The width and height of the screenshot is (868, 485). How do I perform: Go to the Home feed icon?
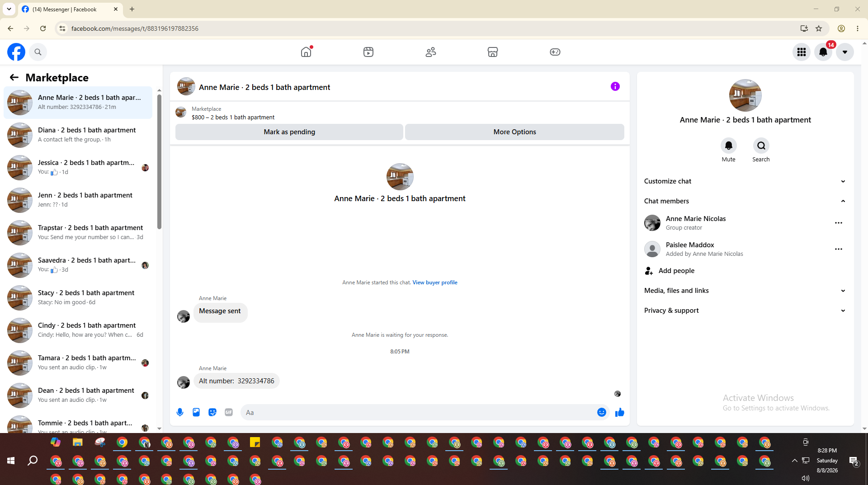306,52
